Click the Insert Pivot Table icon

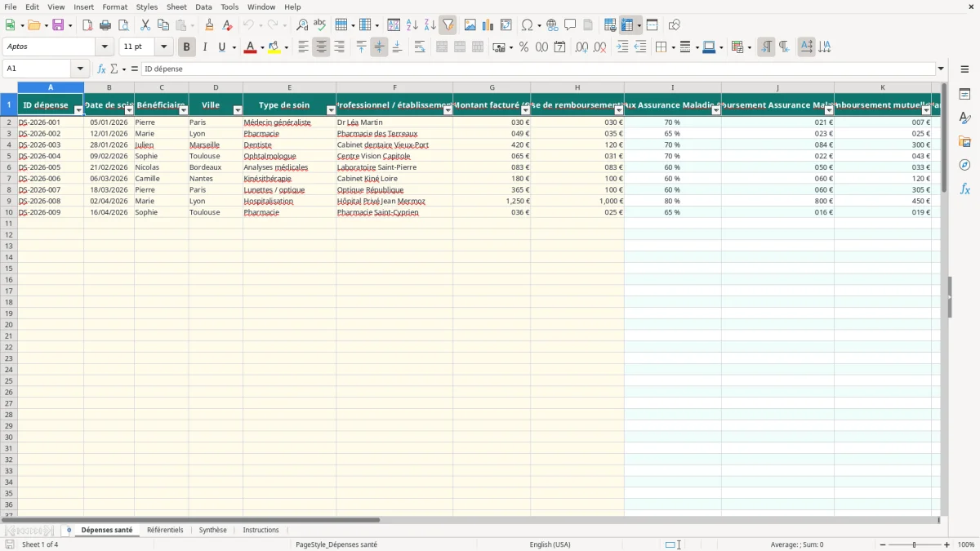(x=506, y=25)
